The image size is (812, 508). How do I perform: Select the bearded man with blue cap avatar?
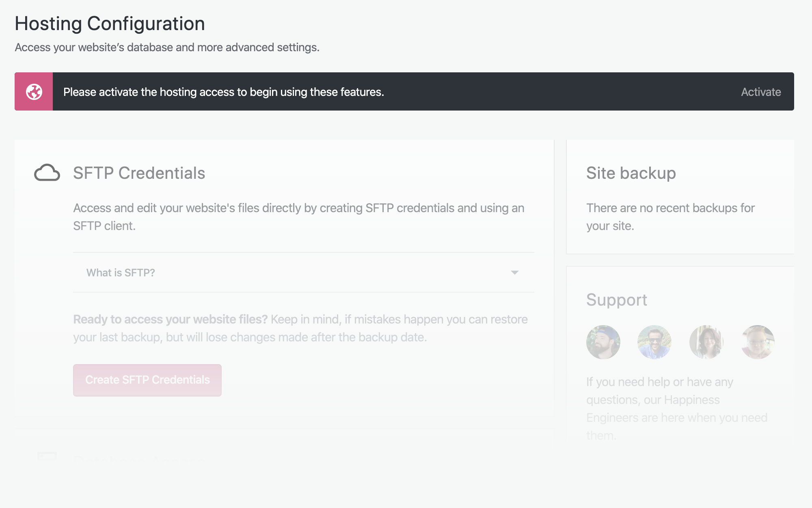coord(603,342)
